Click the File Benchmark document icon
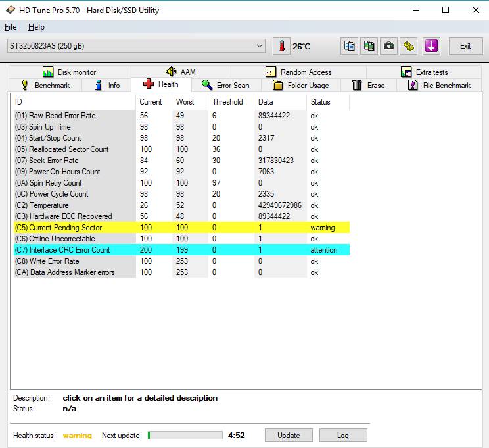 (x=413, y=85)
